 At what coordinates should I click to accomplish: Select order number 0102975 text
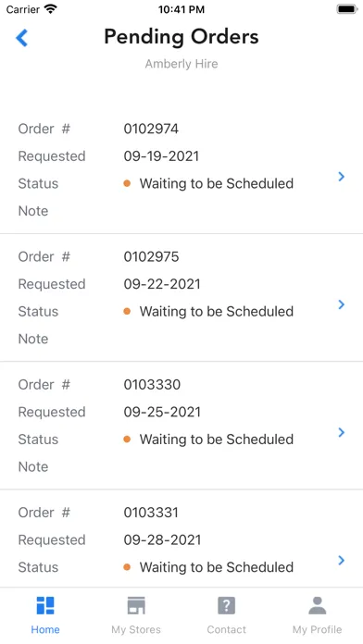pos(151,256)
